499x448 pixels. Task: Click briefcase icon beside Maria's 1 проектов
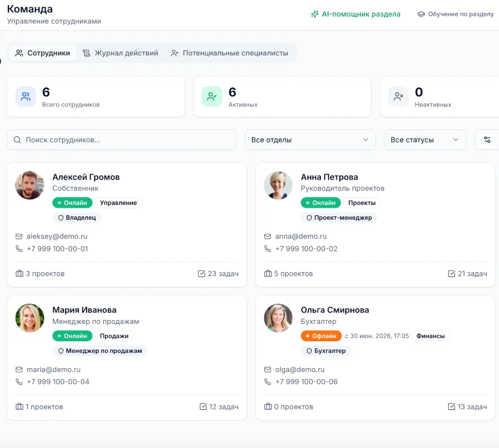point(19,406)
